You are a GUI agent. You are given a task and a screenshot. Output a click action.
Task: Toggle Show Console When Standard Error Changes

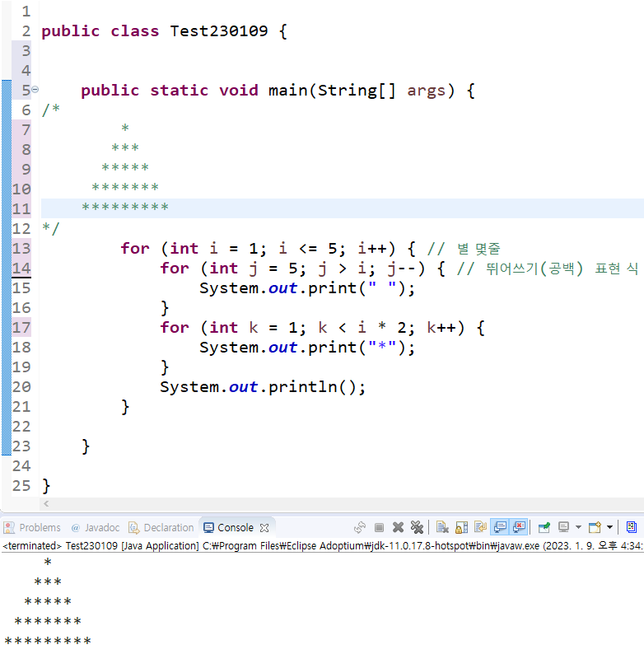519,527
